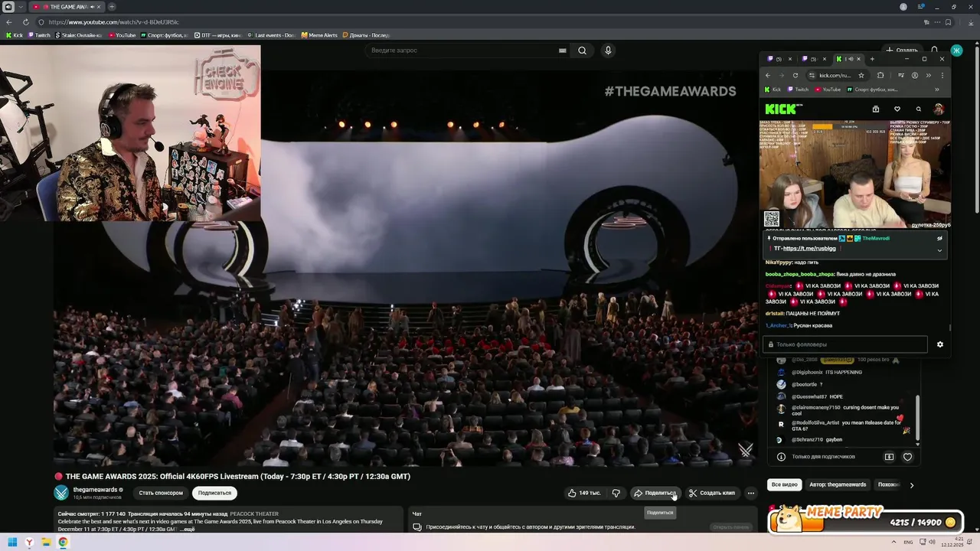The width and height of the screenshot is (980, 551).
Task: Click the Поделиться share button
Action: click(655, 493)
